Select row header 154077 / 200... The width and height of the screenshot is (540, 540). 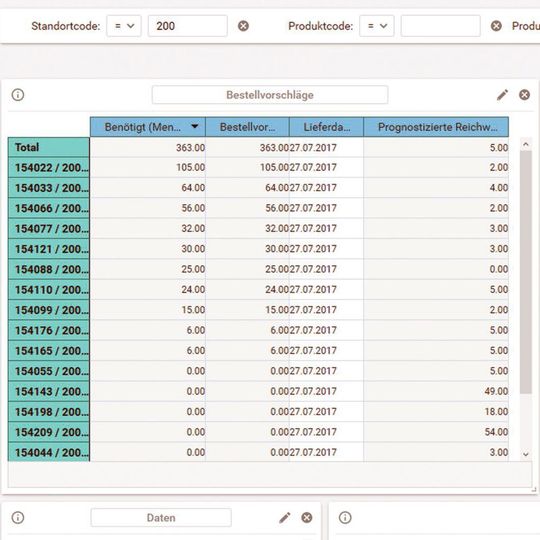(49, 229)
